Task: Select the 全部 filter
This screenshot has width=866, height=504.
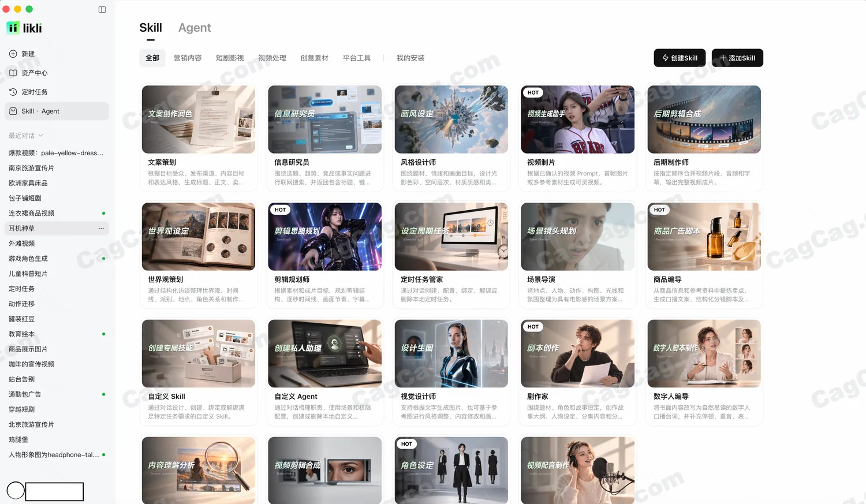Action: tap(152, 58)
